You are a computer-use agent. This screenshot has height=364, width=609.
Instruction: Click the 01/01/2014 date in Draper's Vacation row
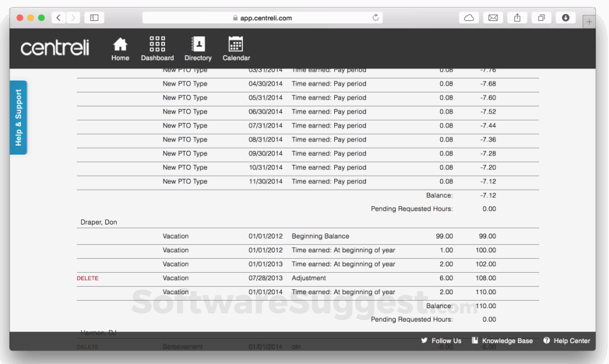[x=266, y=292]
